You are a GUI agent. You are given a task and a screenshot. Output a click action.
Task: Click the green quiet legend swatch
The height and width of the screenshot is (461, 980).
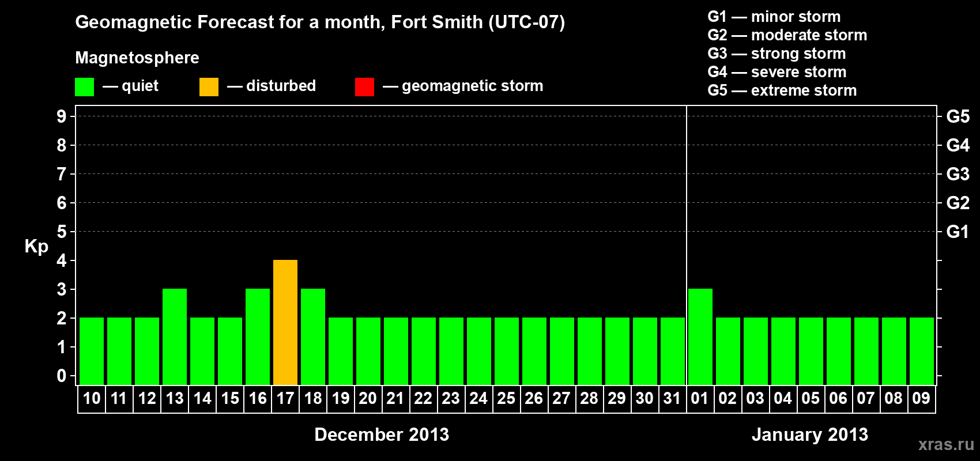point(84,86)
